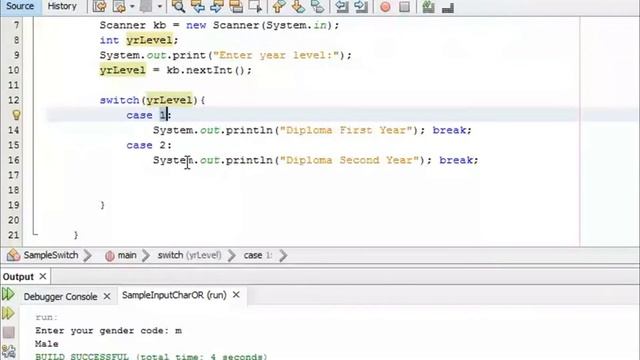
Task: Click new Scanner(System.in) on line 7
Action: point(260,25)
